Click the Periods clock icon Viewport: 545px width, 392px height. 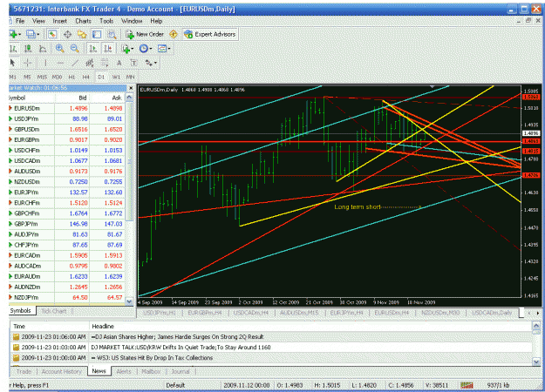pyautogui.click(x=143, y=49)
